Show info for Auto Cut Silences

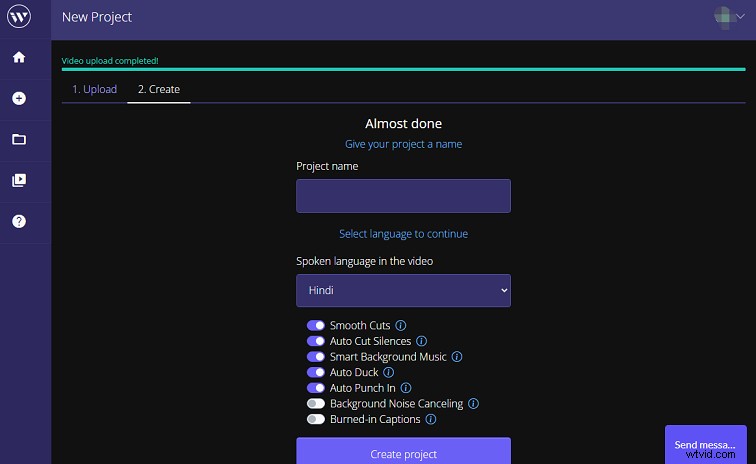421,341
